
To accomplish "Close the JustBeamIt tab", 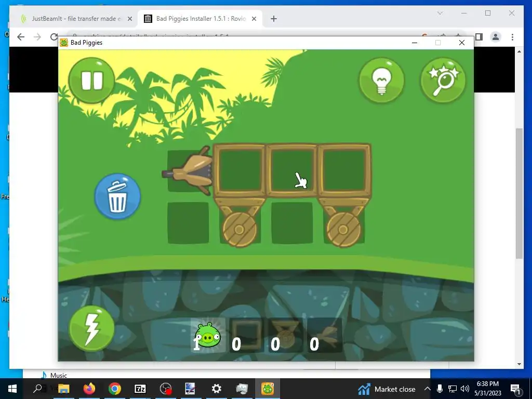I will pos(129,19).
